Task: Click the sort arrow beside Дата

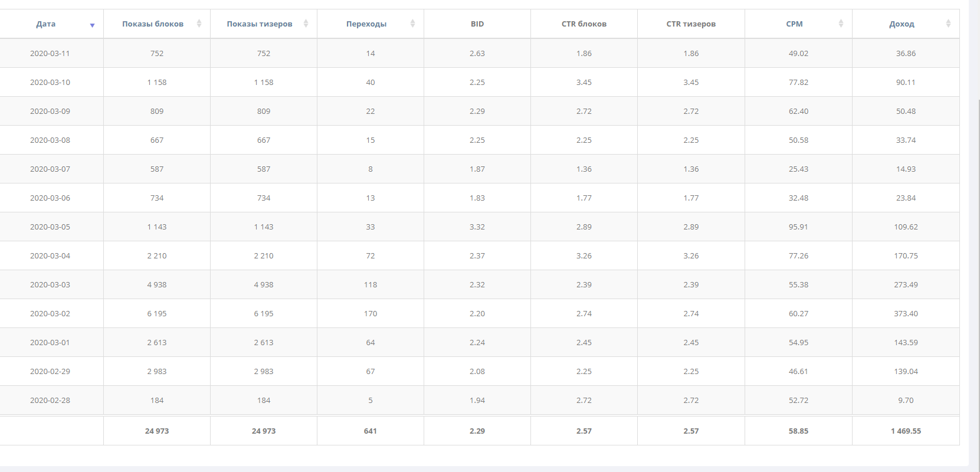Action: [92, 25]
